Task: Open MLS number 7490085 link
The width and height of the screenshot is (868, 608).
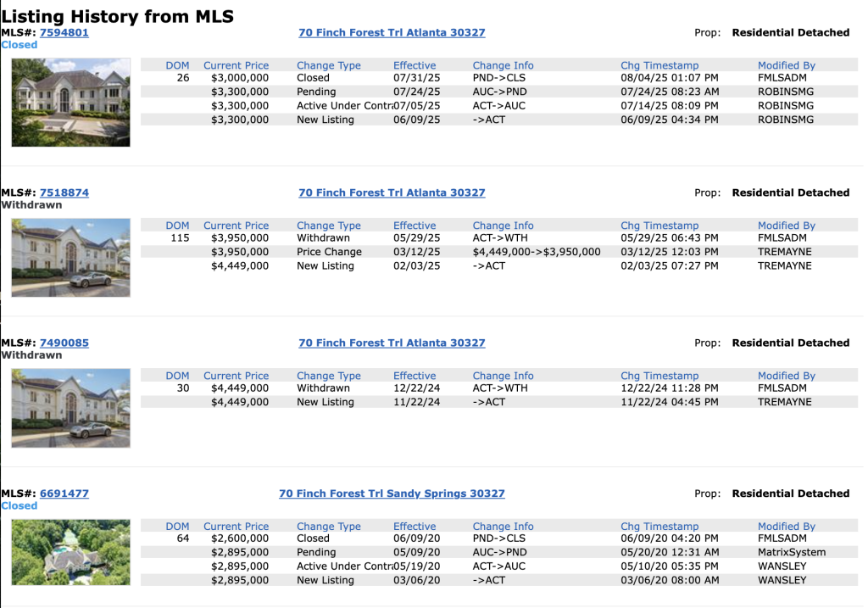Action: [64, 343]
